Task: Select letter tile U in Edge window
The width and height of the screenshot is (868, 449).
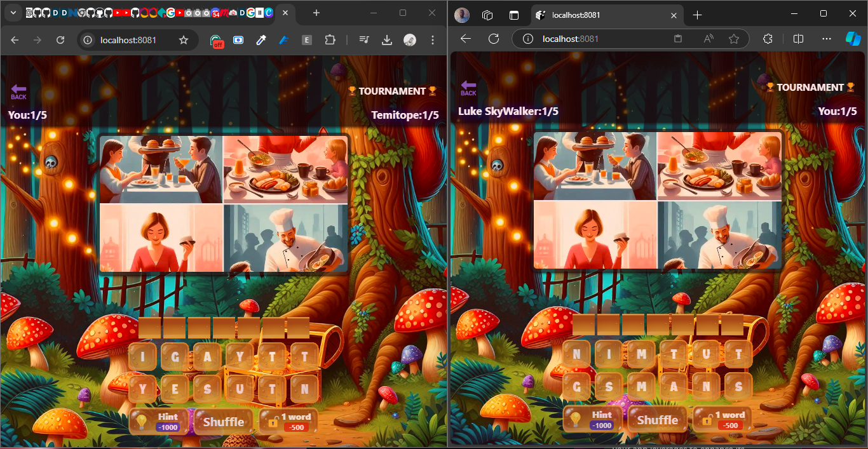Action: pyautogui.click(x=707, y=354)
